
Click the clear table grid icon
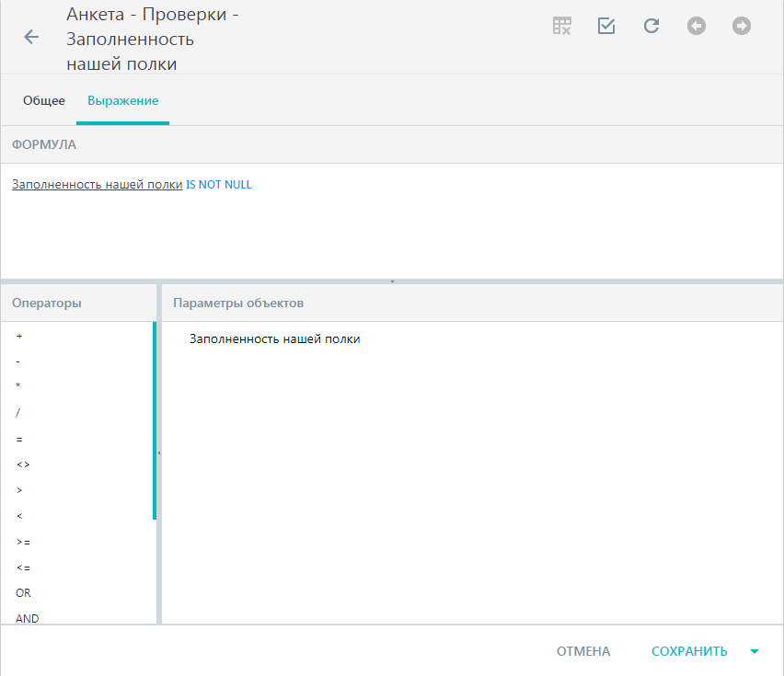(561, 26)
